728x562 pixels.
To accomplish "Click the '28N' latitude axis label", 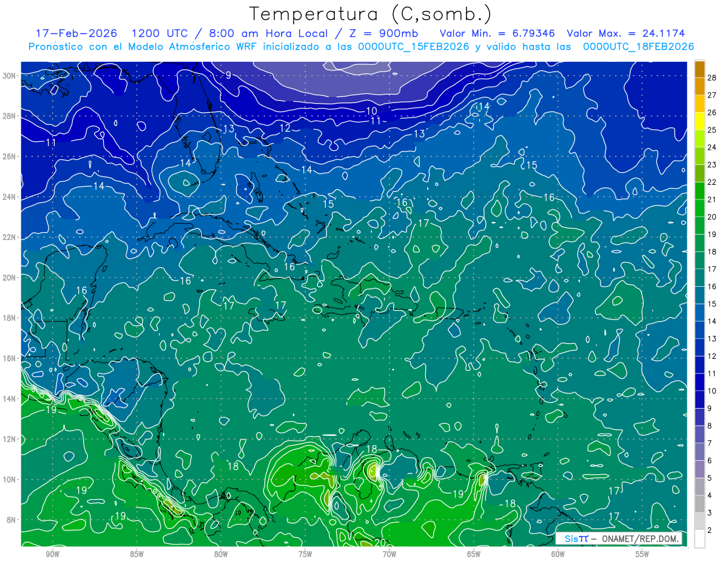I will pos(9,116).
